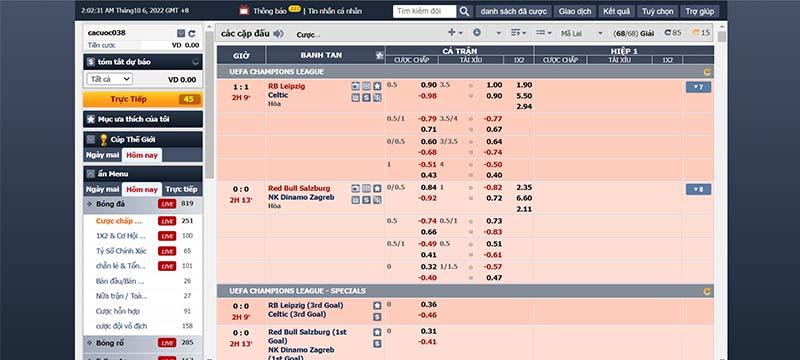This screenshot has height=360, width=800.
Task: Add RB Leipzig vs Celtic match to favorites star
Action: 377,86
